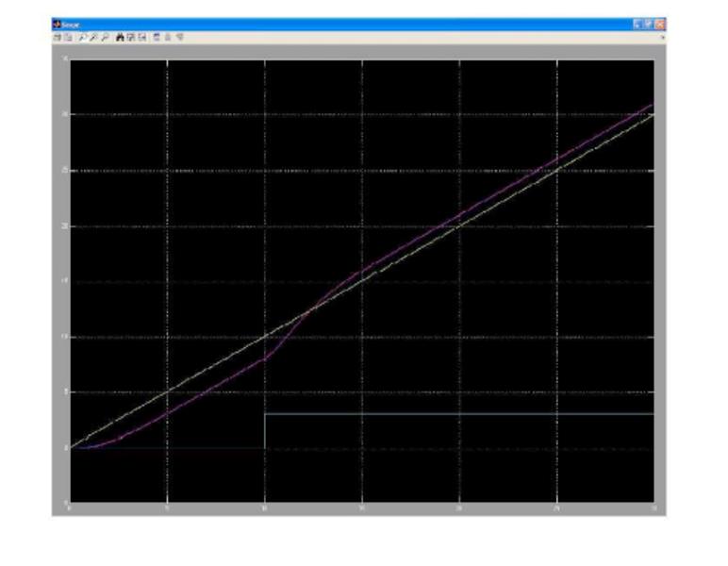Click the Print icon in Scope toolbar
Screen dimensions: 728x566
pyautogui.click(x=57, y=37)
